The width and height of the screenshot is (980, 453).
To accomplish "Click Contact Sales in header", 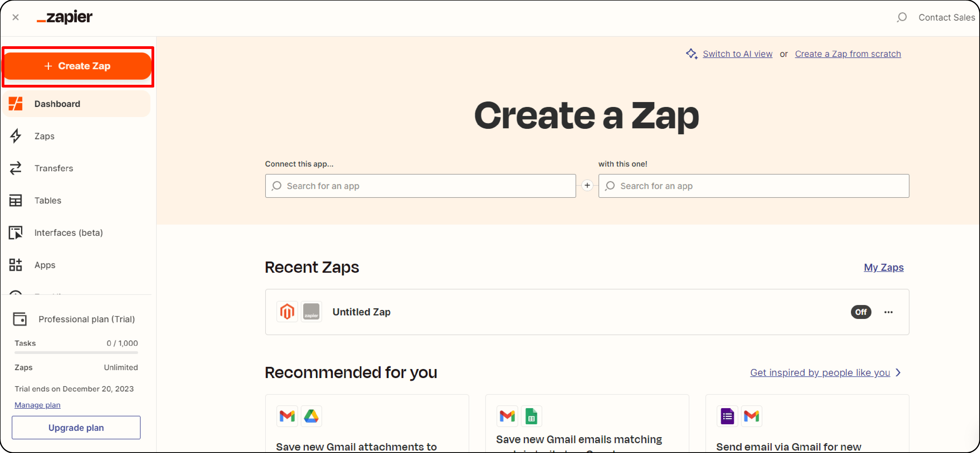I will 947,17.
